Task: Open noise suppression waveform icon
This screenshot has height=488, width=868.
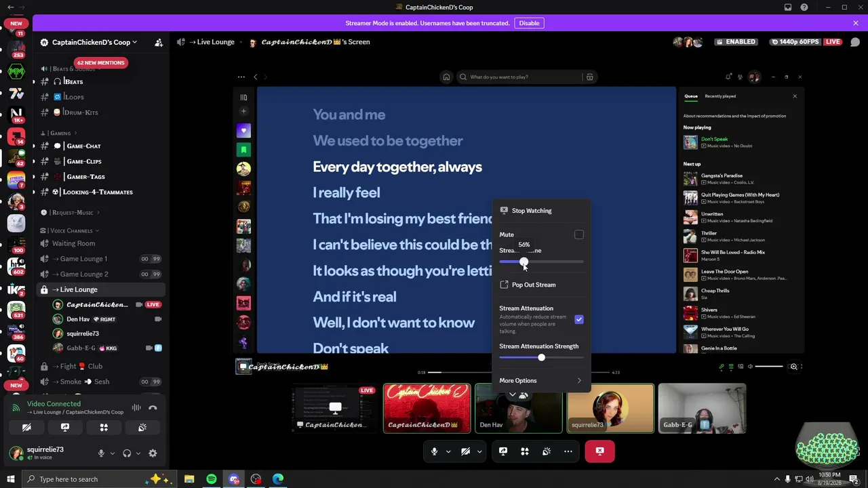Action: pyautogui.click(x=136, y=408)
